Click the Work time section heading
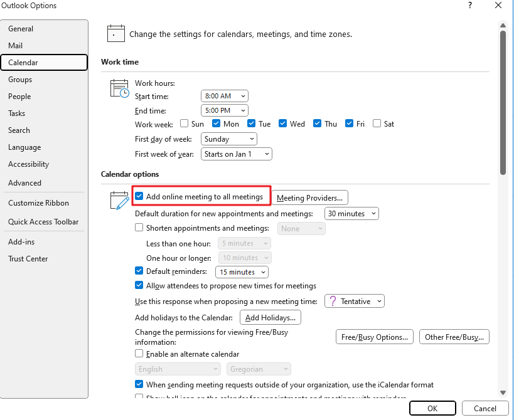The height and width of the screenshot is (420, 514). tap(120, 62)
